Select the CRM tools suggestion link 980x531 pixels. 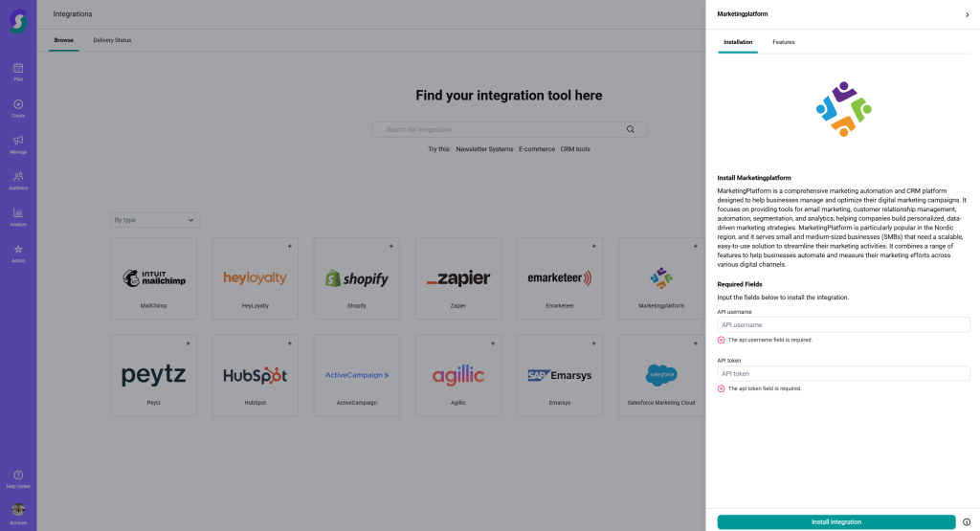click(575, 149)
